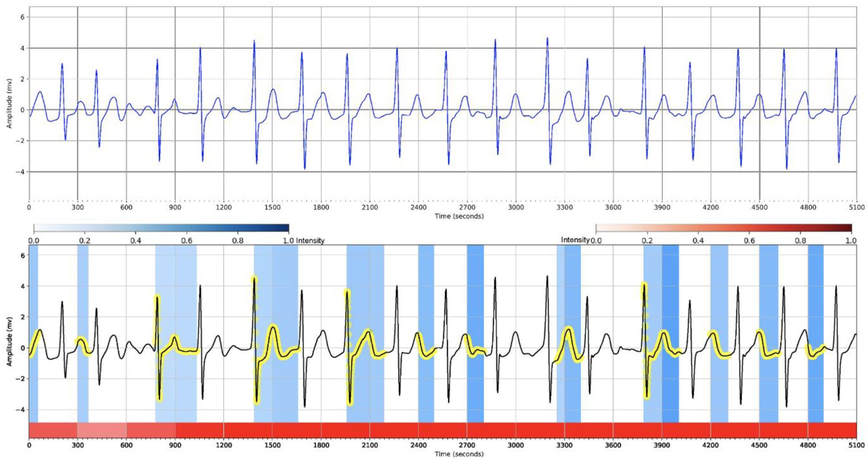868x464 pixels.
Task: Click the '-4' amplitude tick on top plot
Action: click(x=21, y=172)
